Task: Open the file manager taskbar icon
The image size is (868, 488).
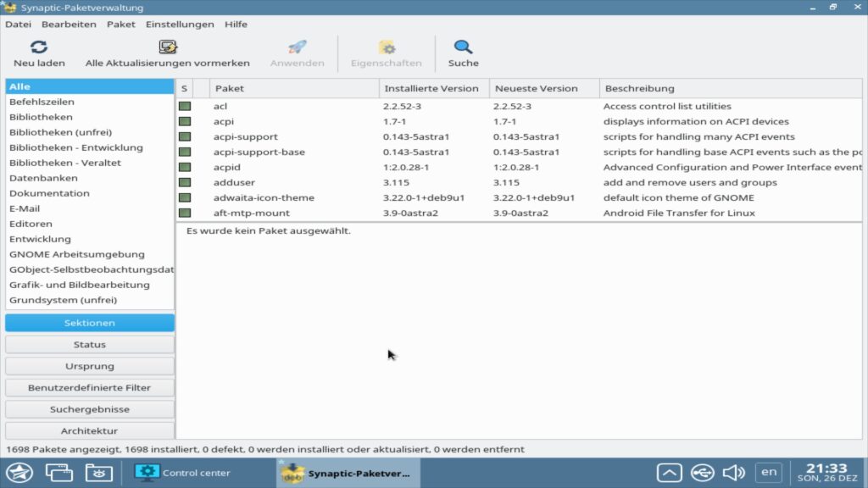Action: [x=98, y=473]
